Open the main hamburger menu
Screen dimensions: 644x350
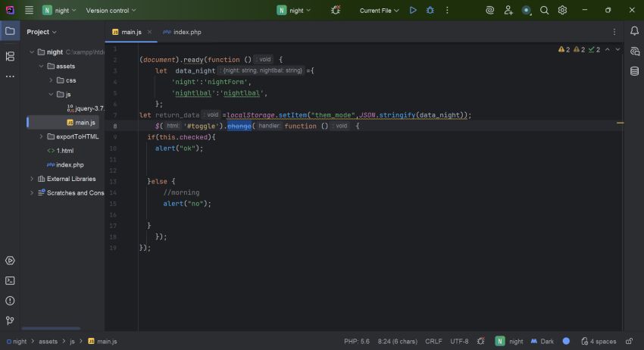(29, 11)
